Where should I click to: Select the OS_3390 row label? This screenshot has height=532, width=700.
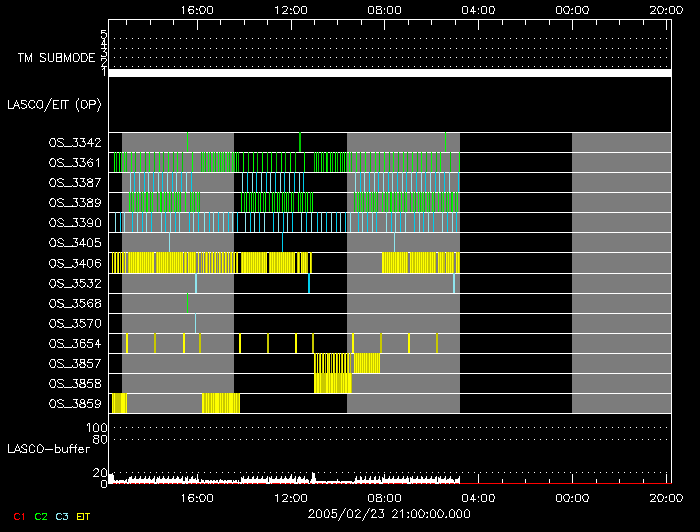(75, 223)
